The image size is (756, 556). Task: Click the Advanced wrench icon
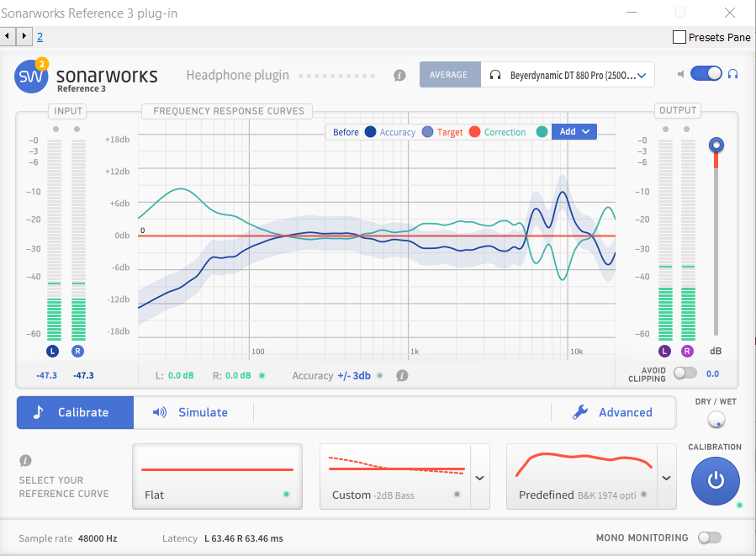[x=580, y=412]
